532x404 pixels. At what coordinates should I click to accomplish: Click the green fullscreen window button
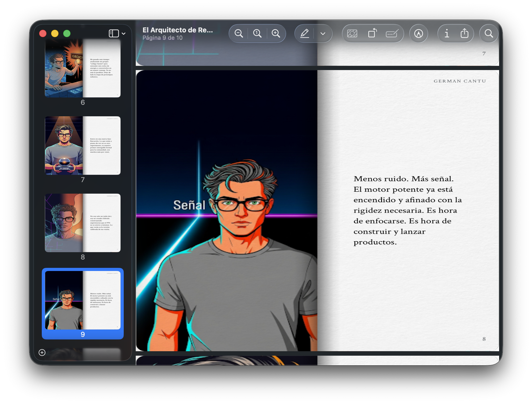(67, 33)
